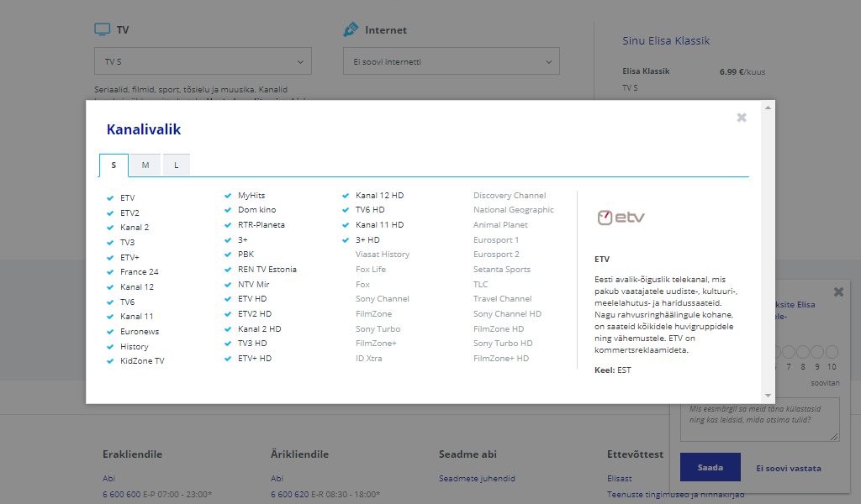861x504 pixels.
Task: Click checkmark next to ETV2 channel
Action: click(x=110, y=213)
